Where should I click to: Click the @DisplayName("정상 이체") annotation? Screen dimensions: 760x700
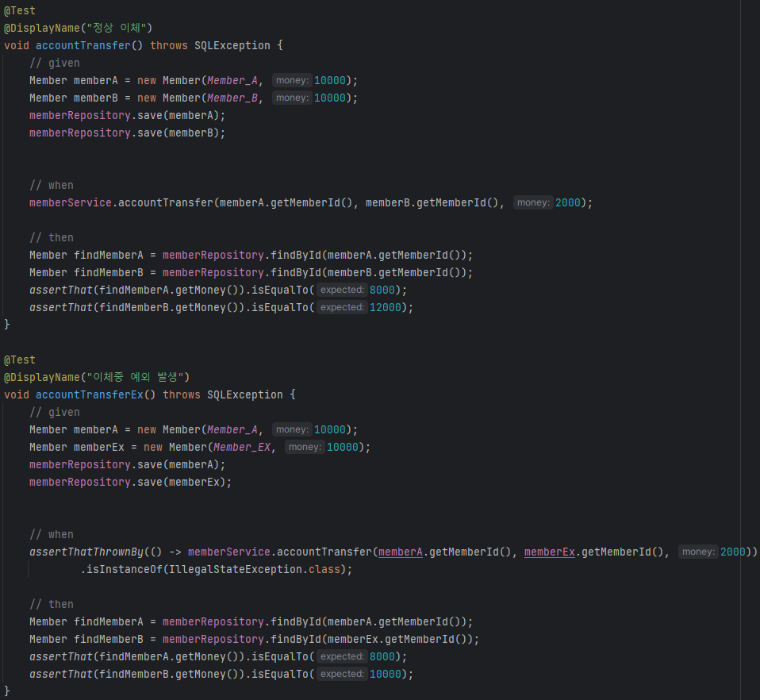78,28
